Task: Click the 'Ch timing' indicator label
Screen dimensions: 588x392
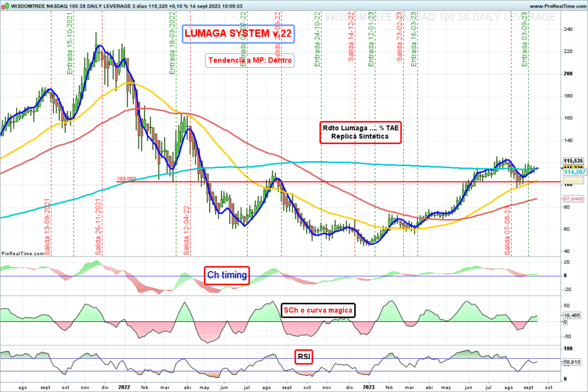Action: pyautogui.click(x=227, y=275)
